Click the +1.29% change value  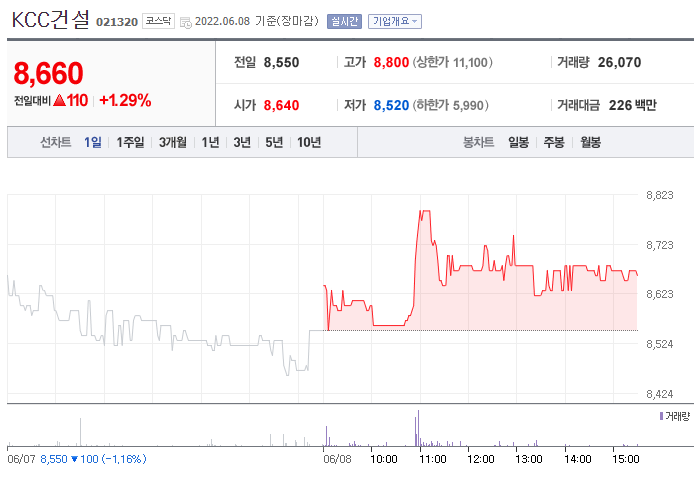tap(125, 100)
